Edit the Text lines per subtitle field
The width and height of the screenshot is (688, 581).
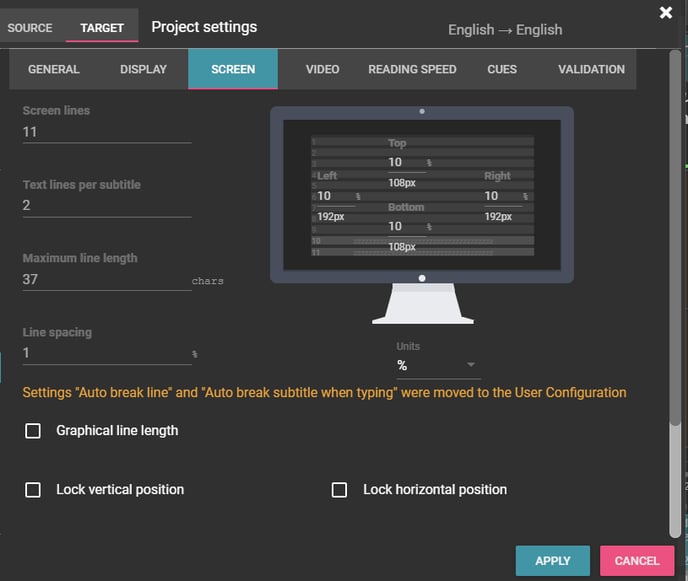(106, 206)
